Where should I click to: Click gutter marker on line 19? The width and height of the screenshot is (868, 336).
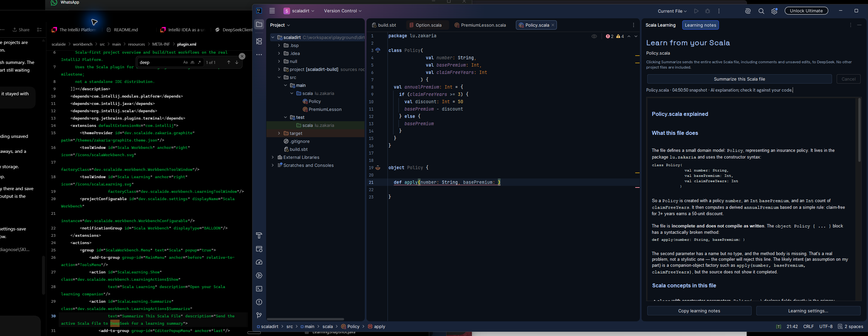click(x=378, y=168)
